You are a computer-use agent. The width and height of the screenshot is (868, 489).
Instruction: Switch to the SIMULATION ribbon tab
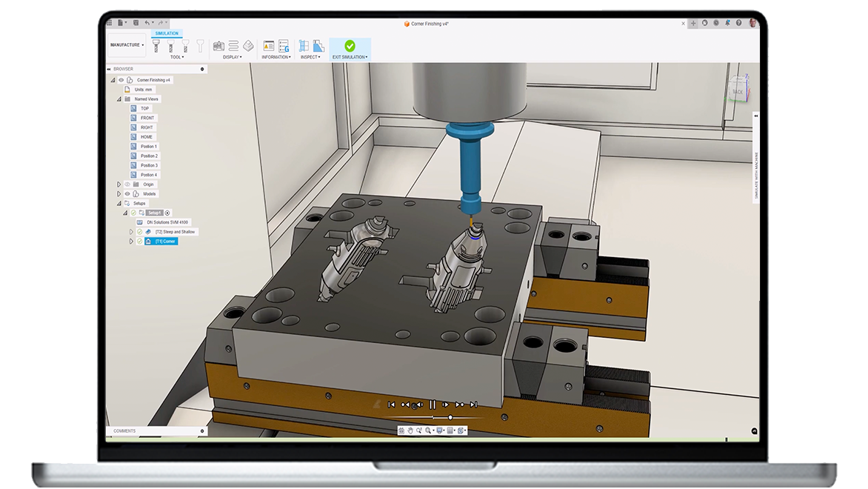[x=167, y=33]
